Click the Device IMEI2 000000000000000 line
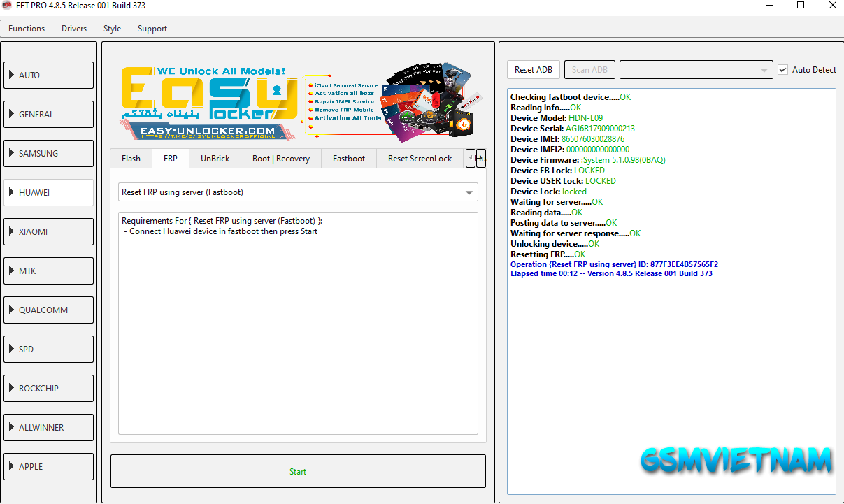Viewport: 844px width, 504px height. (570, 150)
